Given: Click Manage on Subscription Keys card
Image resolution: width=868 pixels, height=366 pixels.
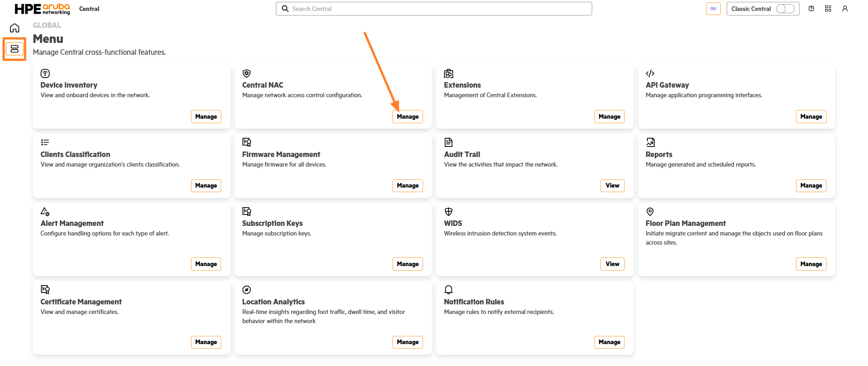Looking at the screenshot, I should pyautogui.click(x=408, y=264).
